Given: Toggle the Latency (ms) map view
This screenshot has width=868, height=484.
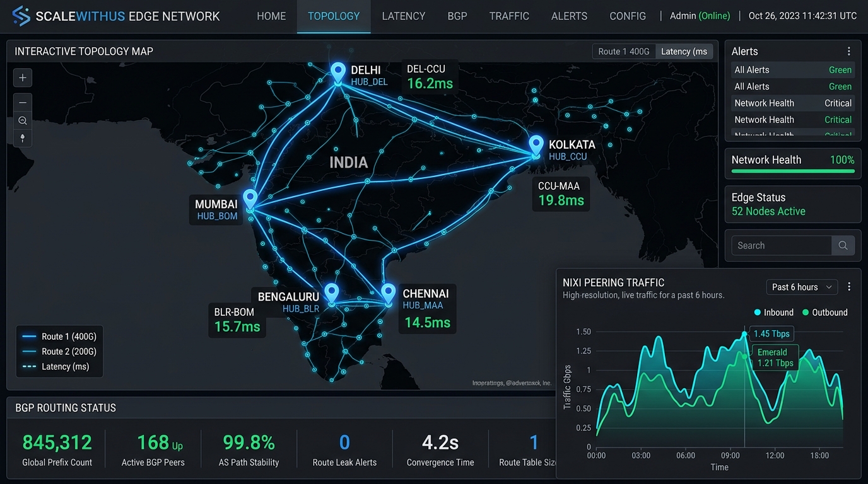Looking at the screenshot, I should tap(684, 52).
